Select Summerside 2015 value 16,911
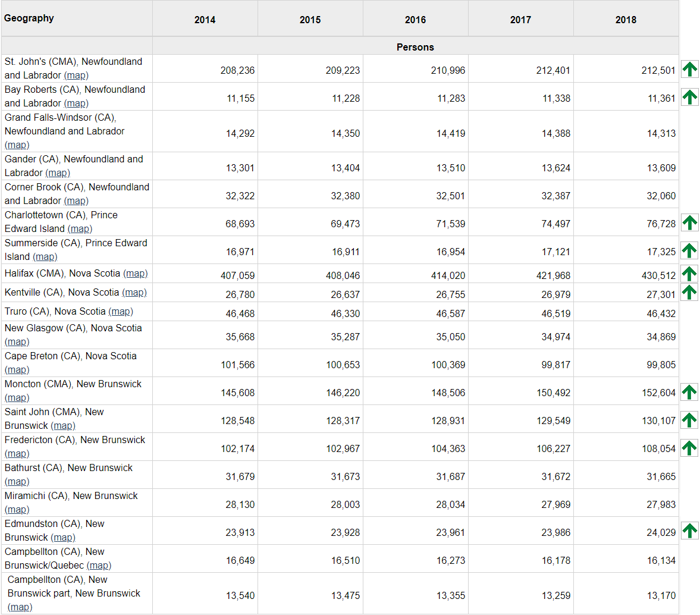The image size is (700, 615). click(x=346, y=252)
